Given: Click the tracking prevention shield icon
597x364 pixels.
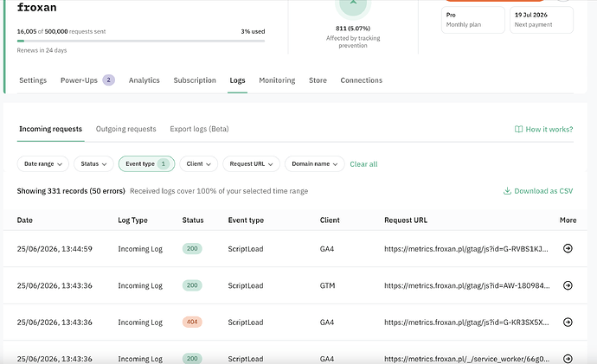Looking at the screenshot, I should click(x=353, y=4).
